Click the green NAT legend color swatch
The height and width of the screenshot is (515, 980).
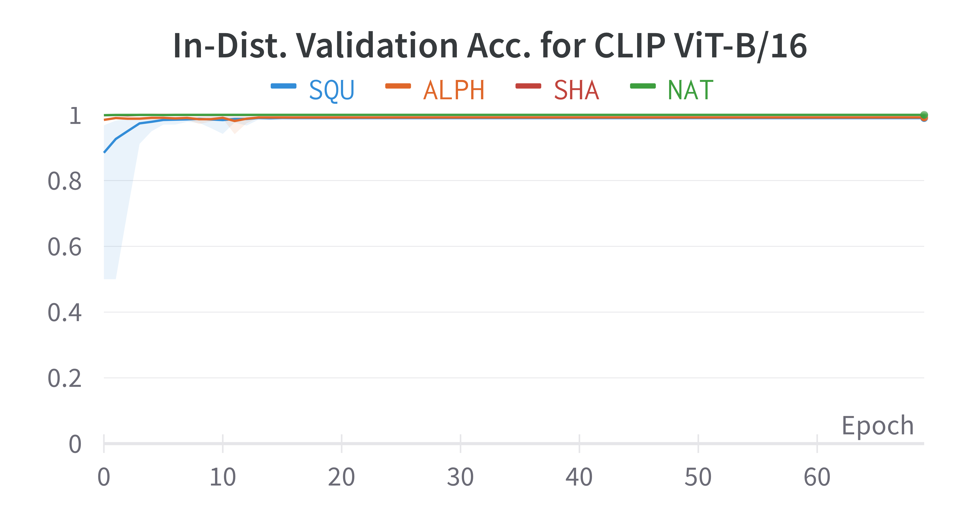pyautogui.click(x=643, y=86)
